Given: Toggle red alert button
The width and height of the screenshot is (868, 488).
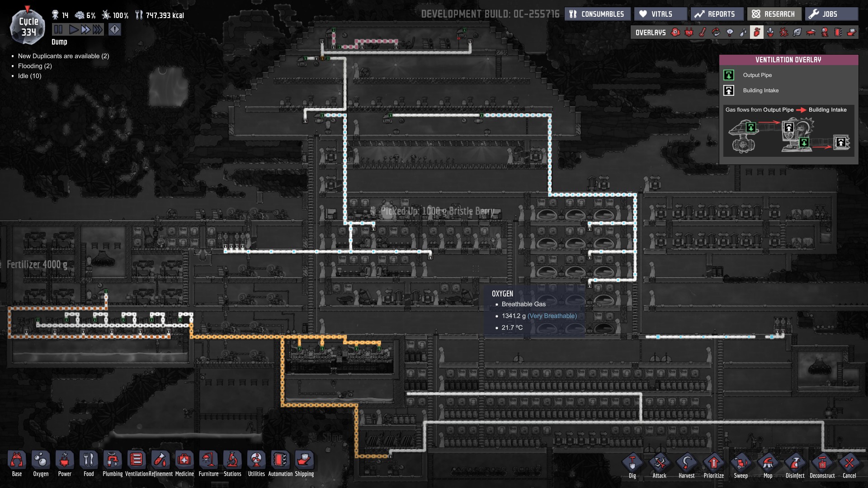Looking at the screenshot, I should coord(115,30).
